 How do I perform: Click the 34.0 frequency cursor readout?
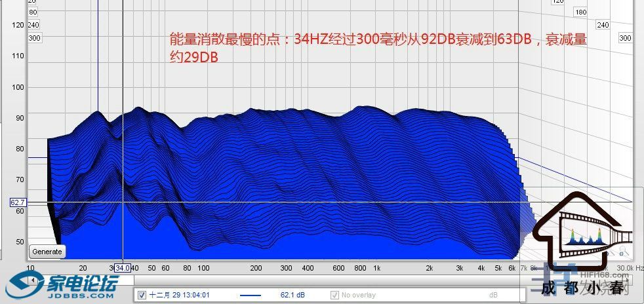pyautogui.click(x=122, y=268)
